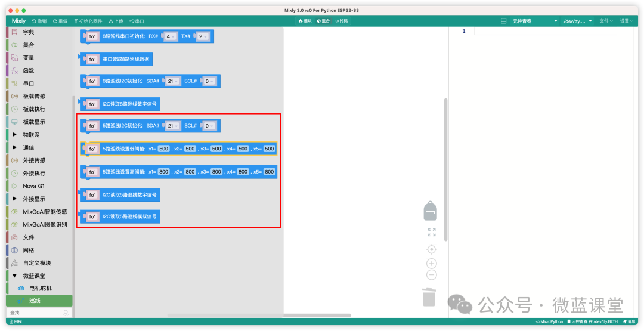
Task: Open TX# dropdown showing 2
Action: point(203,36)
